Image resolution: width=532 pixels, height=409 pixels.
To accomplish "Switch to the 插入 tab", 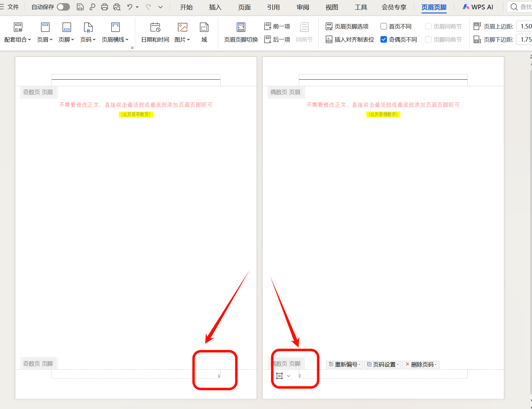I will pyautogui.click(x=215, y=7).
